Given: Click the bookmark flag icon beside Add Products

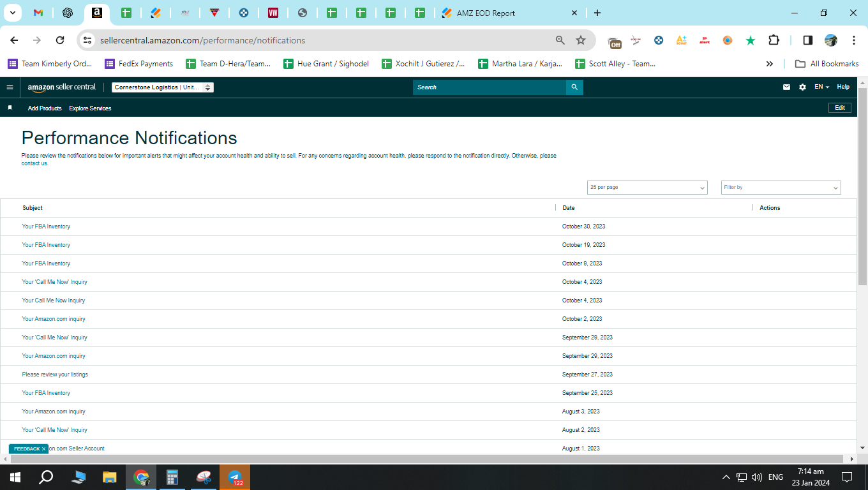Looking at the screenshot, I should (10, 108).
